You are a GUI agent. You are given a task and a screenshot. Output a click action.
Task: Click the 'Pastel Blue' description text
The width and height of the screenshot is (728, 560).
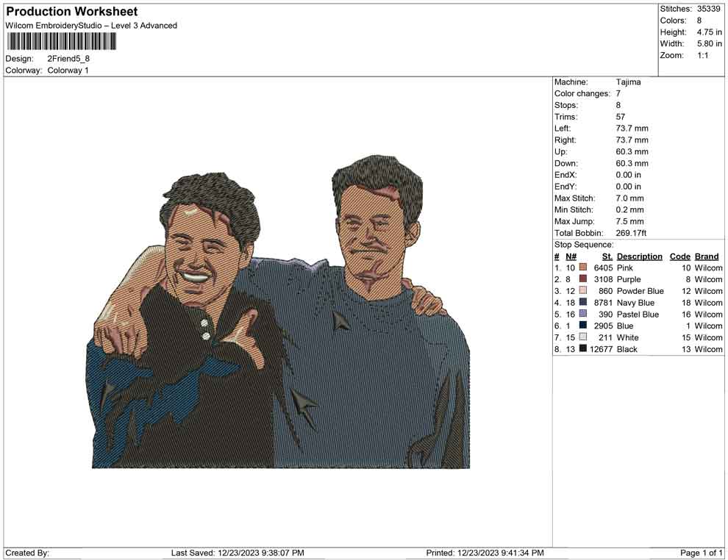[x=638, y=314]
